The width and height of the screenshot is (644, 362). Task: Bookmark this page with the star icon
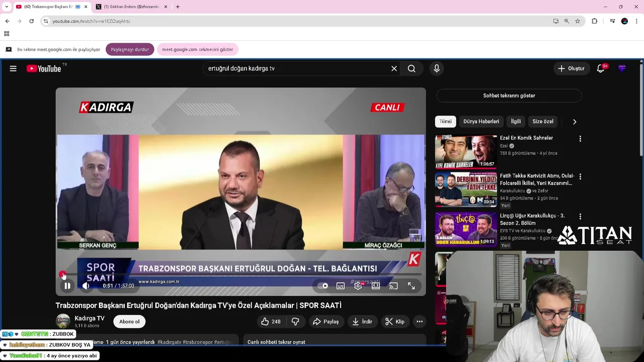pos(578,21)
